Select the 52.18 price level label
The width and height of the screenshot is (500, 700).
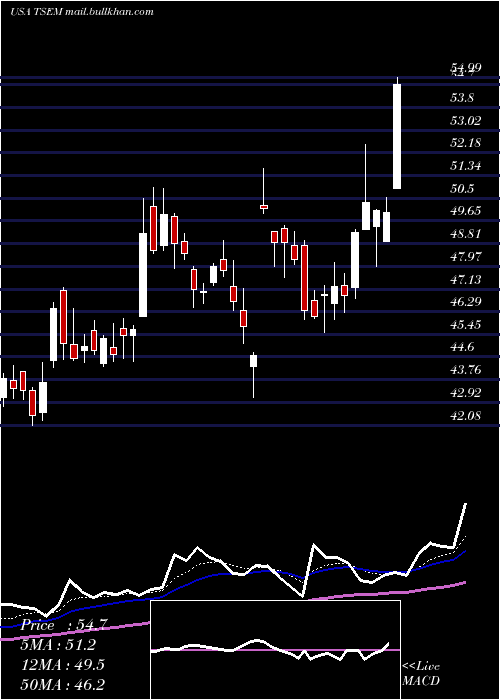point(466,143)
